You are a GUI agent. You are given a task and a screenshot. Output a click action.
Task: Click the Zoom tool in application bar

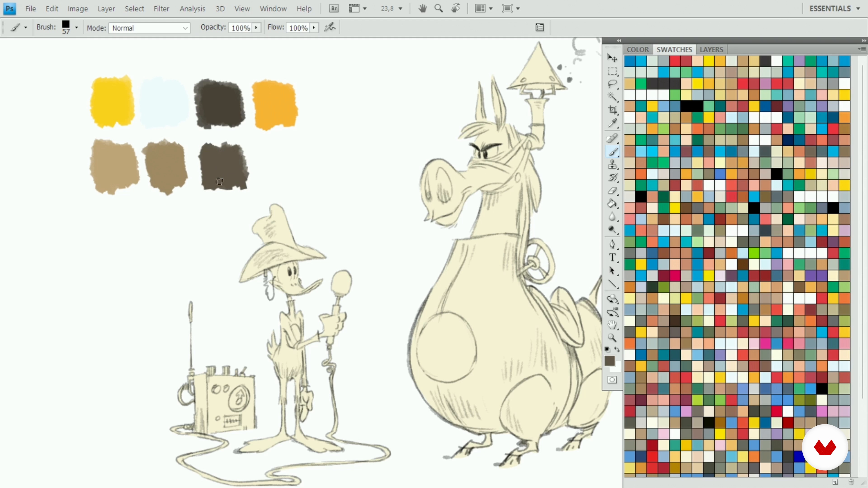[x=439, y=8]
